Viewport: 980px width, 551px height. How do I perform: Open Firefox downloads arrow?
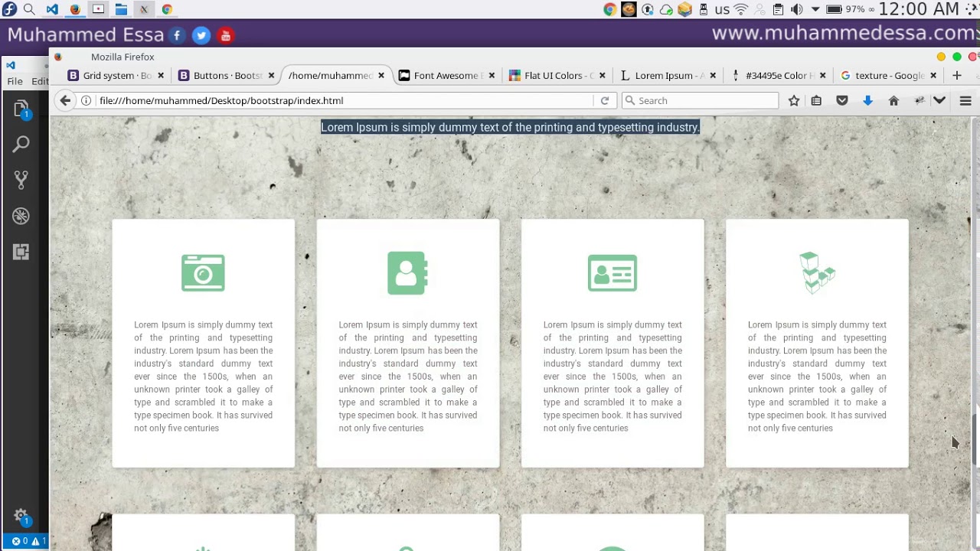tap(867, 100)
